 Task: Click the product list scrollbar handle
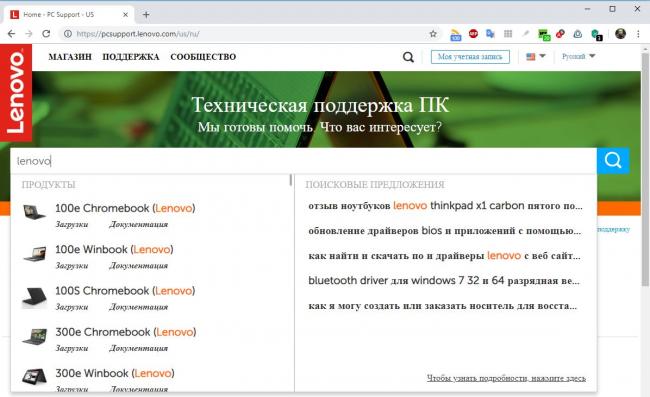click(291, 180)
